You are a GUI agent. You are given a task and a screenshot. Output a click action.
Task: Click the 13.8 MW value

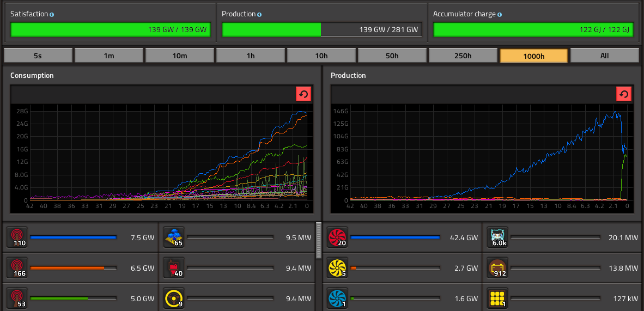[623, 268]
